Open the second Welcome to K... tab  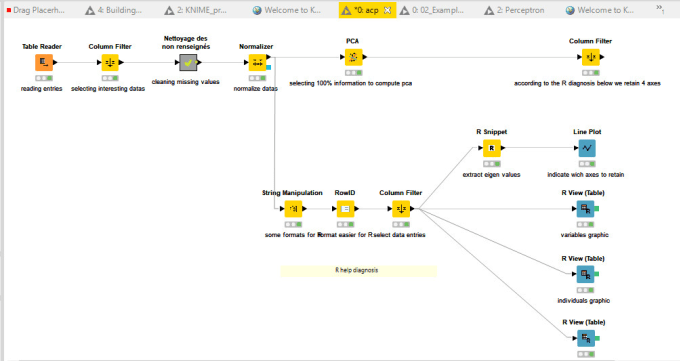click(x=600, y=10)
